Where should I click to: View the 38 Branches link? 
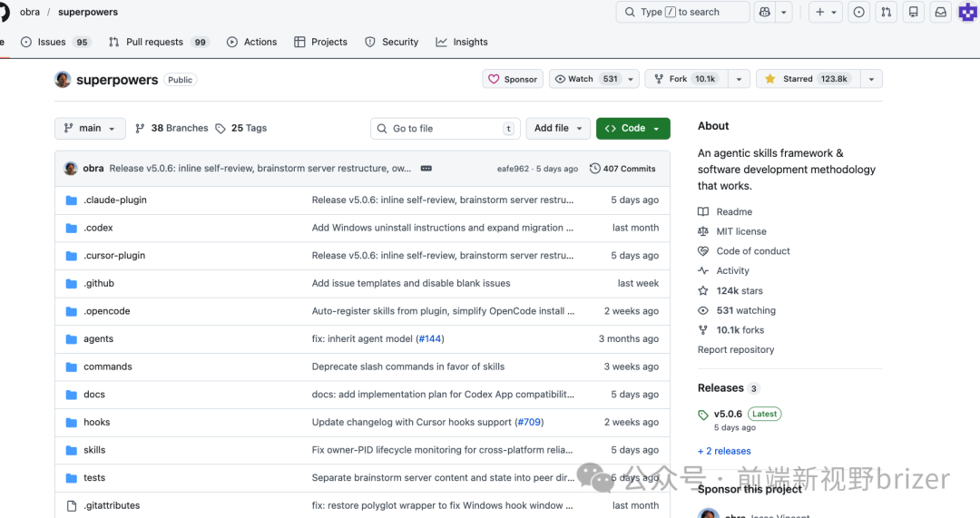pos(171,128)
